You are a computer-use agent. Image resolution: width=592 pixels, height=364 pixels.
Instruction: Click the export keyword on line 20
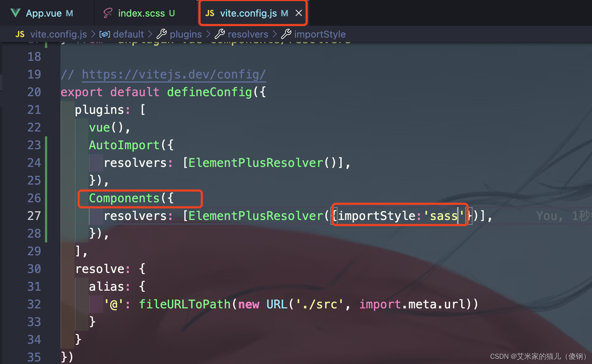coord(81,92)
